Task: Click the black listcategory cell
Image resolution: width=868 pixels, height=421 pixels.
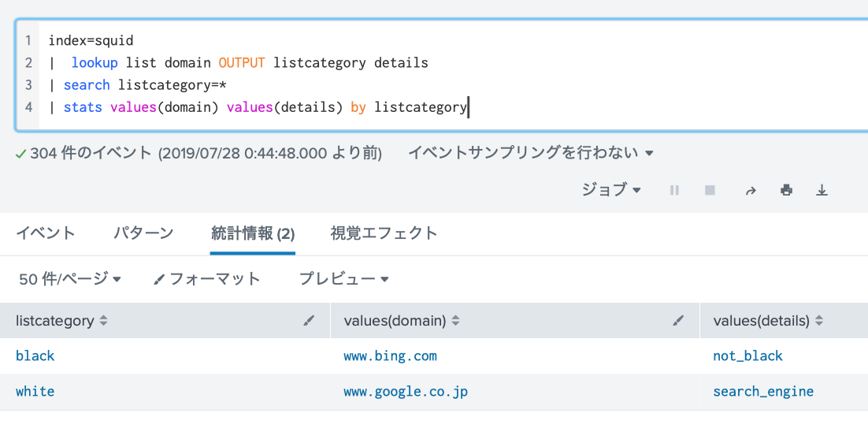Action: (x=35, y=356)
